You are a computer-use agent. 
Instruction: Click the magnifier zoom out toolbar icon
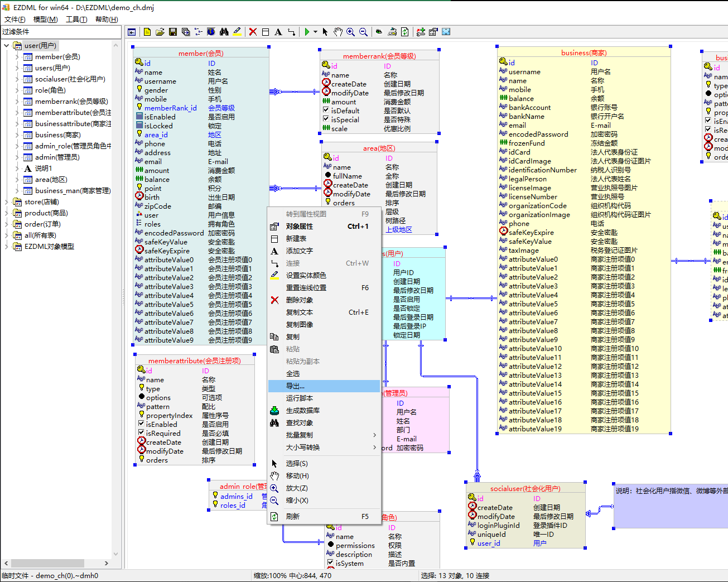pos(364,32)
